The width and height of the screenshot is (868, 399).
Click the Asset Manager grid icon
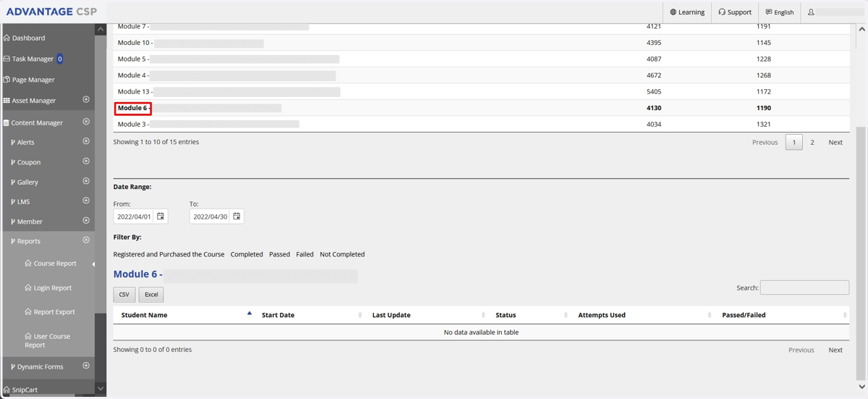(7, 101)
